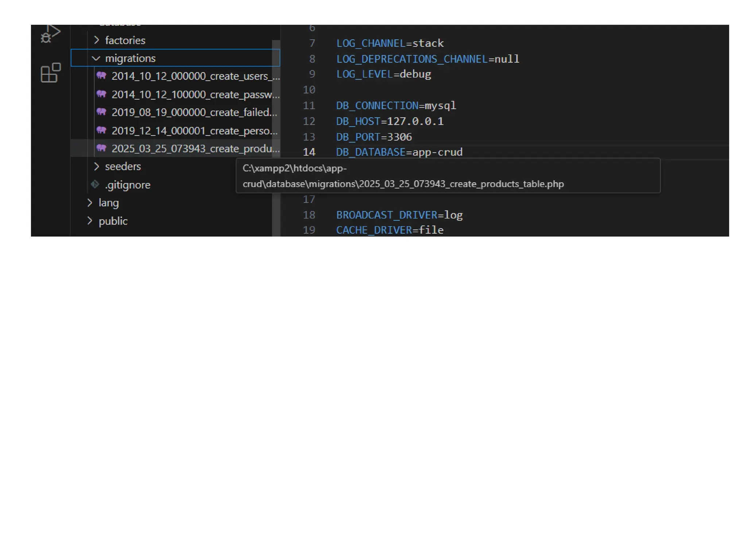Image resolution: width=747 pixels, height=560 pixels.
Task: Open the Extensions view icon
Action: point(50,73)
